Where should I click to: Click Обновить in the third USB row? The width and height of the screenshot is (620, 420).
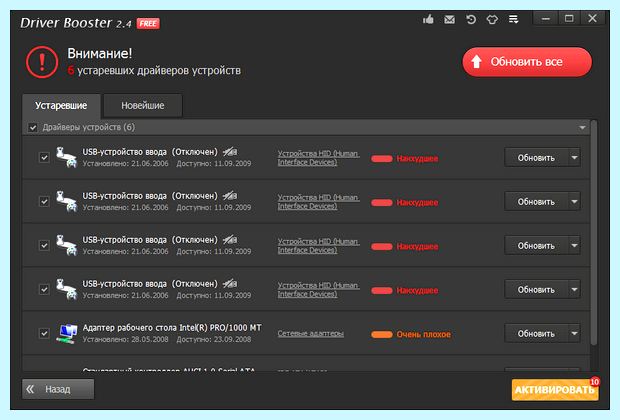pyautogui.click(x=537, y=245)
